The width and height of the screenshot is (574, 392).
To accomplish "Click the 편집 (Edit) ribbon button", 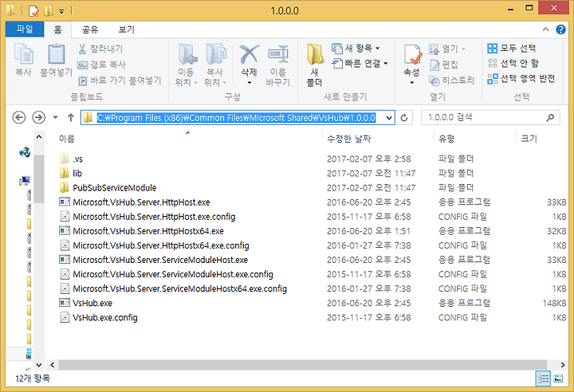I will pyautogui.click(x=443, y=65).
